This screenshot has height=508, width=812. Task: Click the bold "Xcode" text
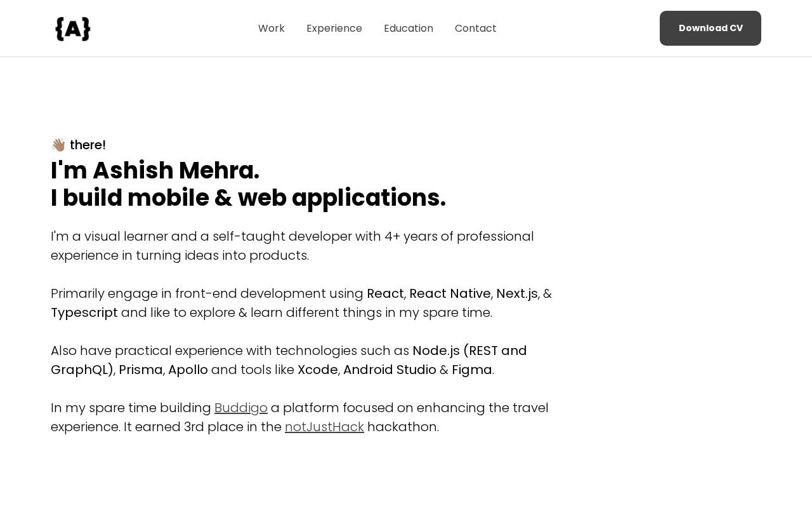point(318,370)
